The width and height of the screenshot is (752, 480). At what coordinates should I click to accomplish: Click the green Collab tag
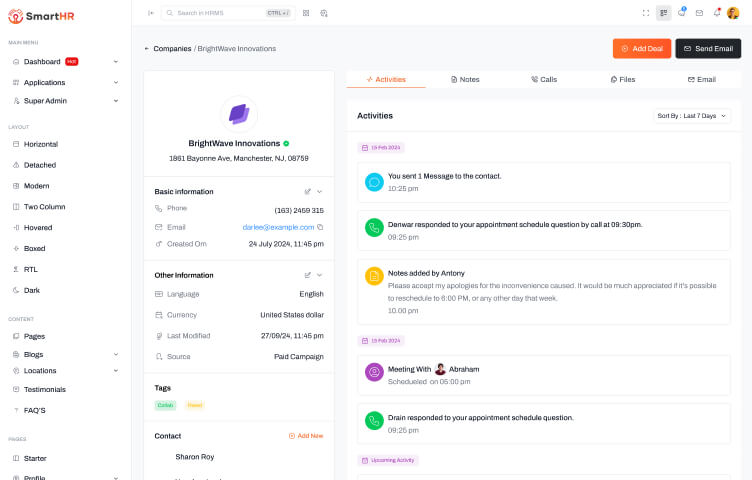(x=165, y=405)
